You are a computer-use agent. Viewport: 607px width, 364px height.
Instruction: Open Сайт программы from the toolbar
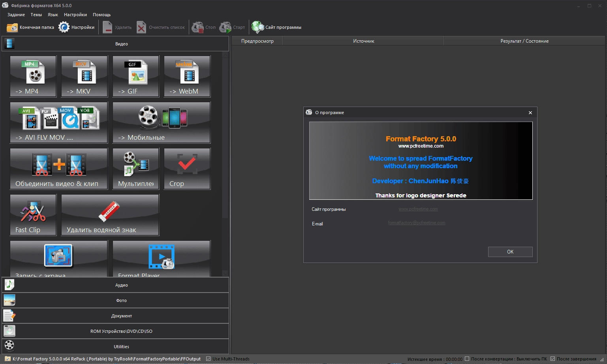click(276, 27)
